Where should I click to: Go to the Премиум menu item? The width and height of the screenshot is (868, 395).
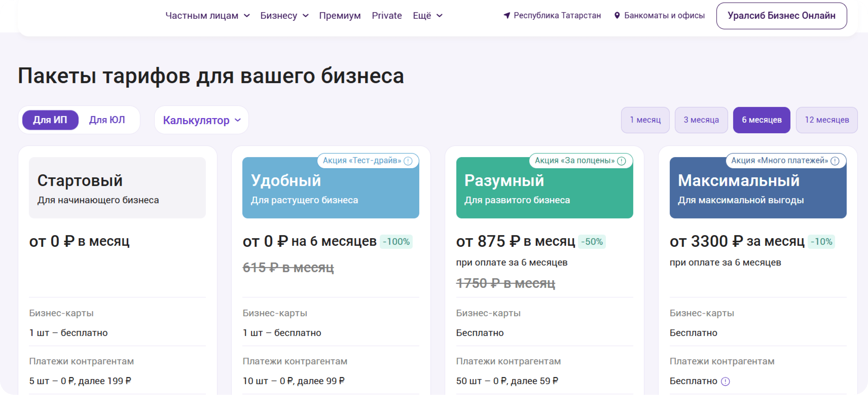340,15
